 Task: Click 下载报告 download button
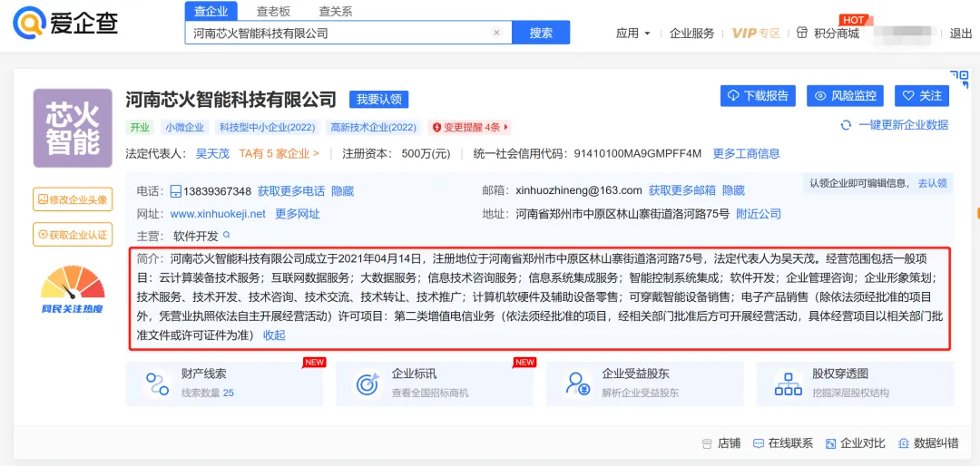(x=758, y=96)
